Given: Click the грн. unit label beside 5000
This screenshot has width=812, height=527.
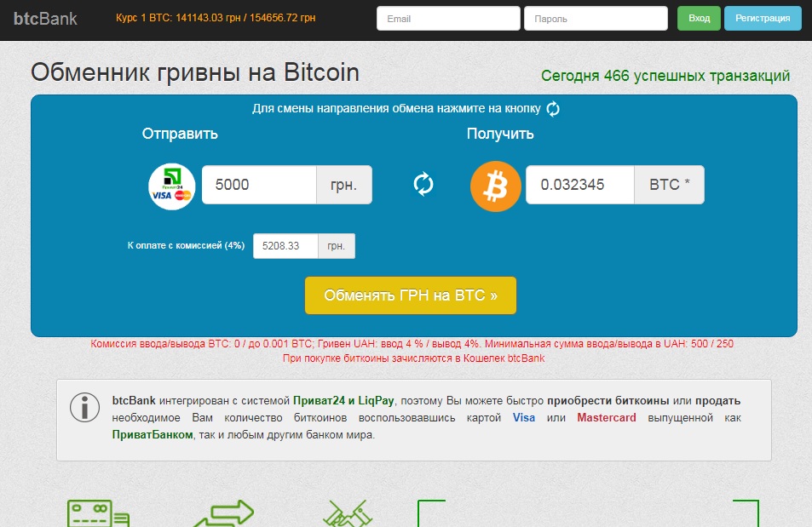Looking at the screenshot, I should (344, 185).
